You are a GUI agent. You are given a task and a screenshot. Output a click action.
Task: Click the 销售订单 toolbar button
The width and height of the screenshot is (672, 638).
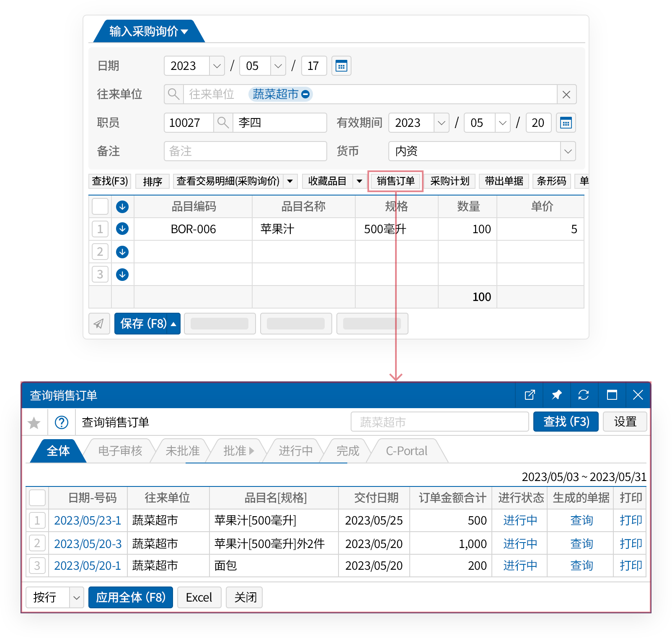click(x=395, y=181)
